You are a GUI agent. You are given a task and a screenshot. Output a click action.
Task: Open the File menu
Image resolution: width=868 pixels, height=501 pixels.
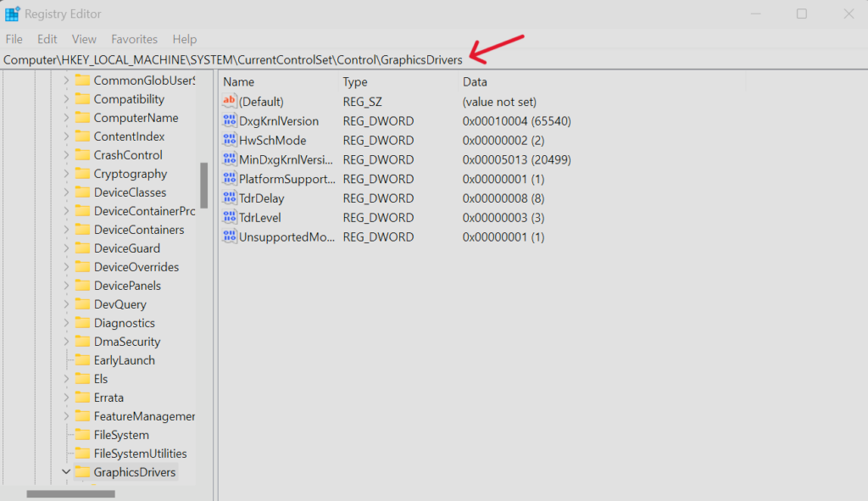(x=14, y=39)
